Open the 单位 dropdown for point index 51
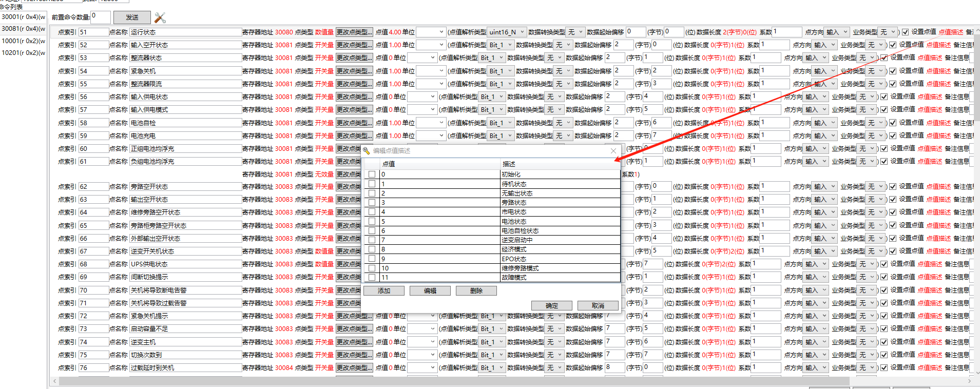Viewport: 980px width, 389px height. click(x=430, y=32)
